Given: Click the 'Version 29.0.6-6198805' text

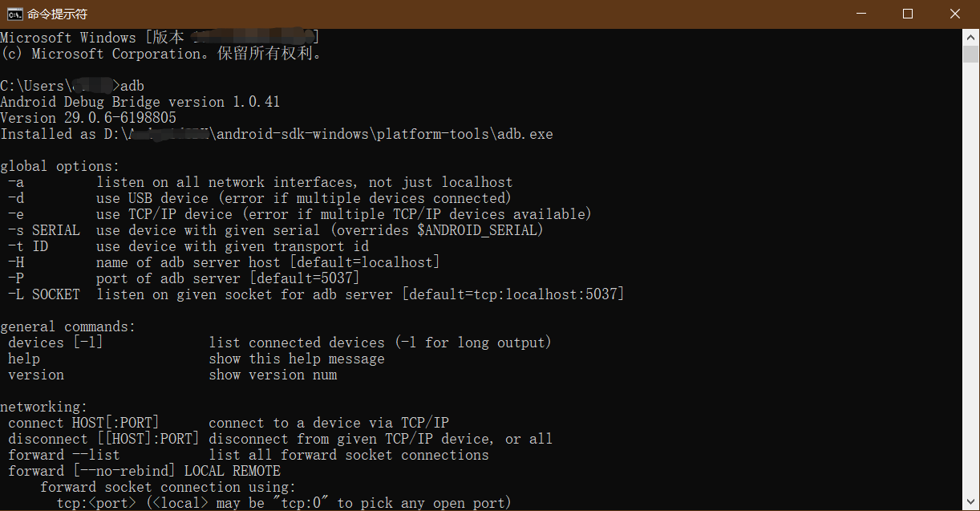Looking at the screenshot, I should (88, 118).
